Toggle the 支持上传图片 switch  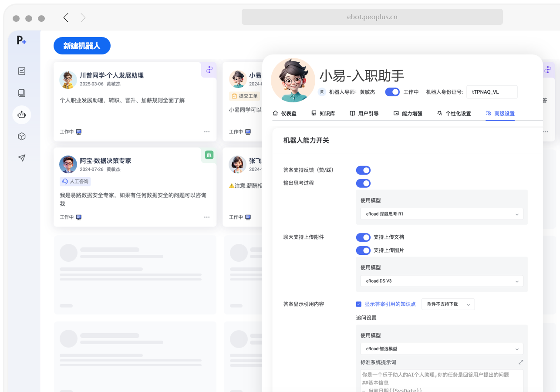coord(363,250)
